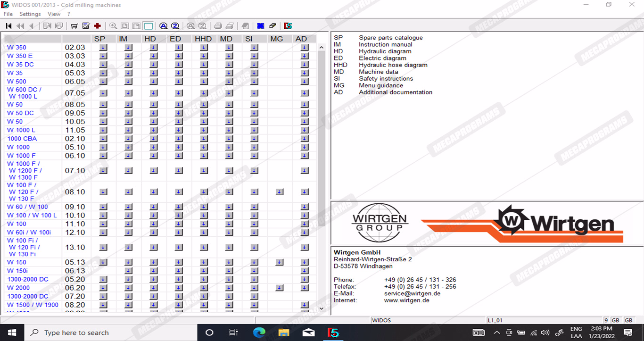Open the View menu
This screenshot has height=341, width=644.
(54, 14)
